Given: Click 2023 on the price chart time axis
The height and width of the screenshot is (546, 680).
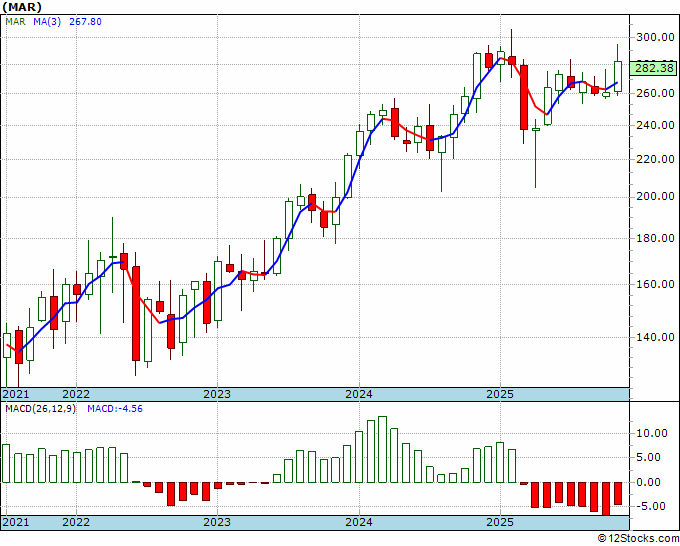Looking at the screenshot, I should pos(217,394).
